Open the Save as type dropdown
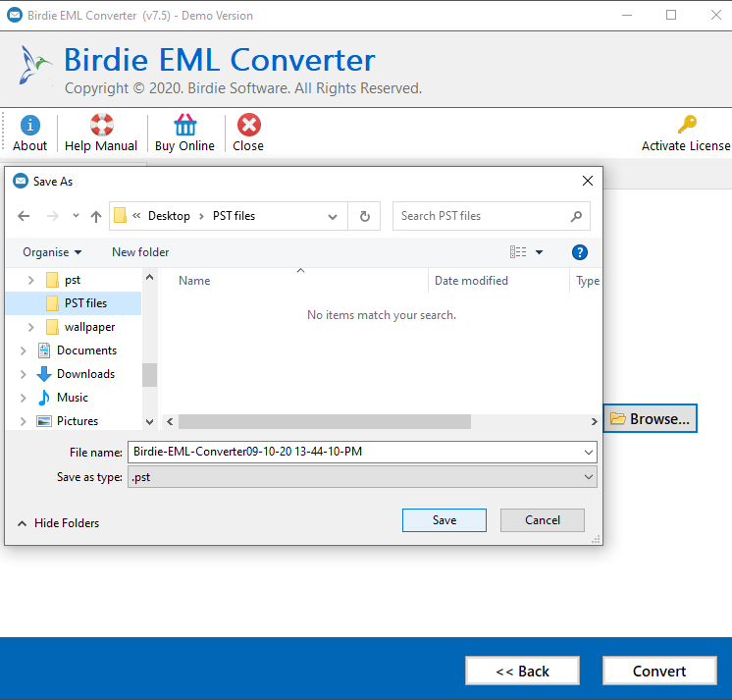 tap(588, 477)
